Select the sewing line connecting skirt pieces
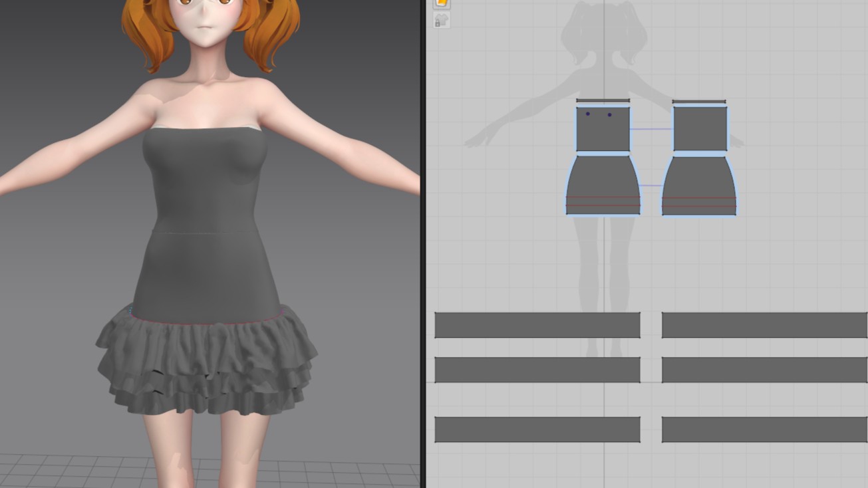Image resolution: width=868 pixels, height=488 pixels. (650, 185)
